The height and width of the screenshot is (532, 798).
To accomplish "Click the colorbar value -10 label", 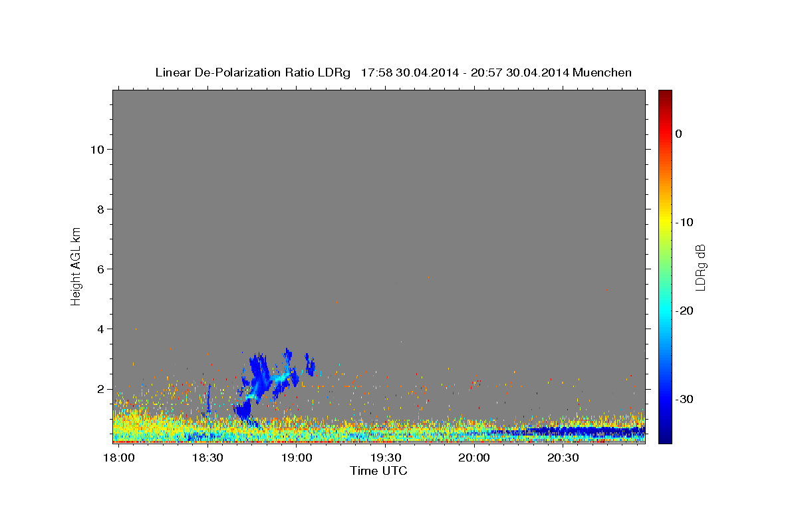I will coord(685,222).
